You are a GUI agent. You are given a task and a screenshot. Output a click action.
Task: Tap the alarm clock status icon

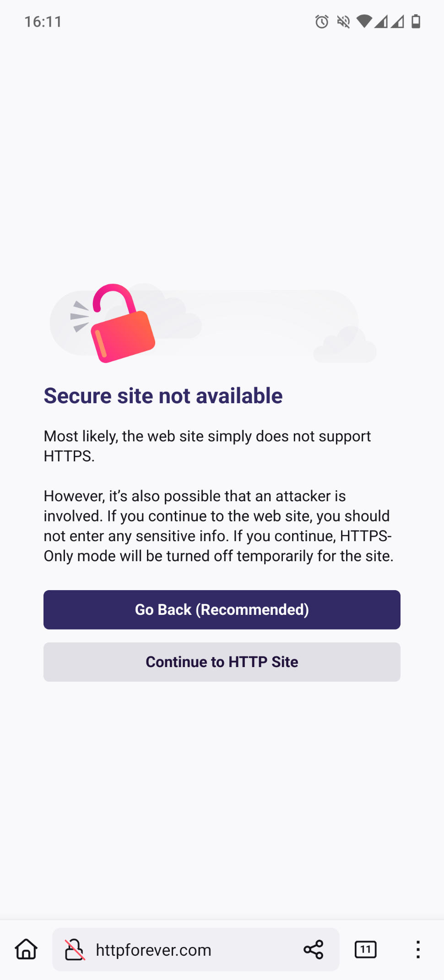322,22
